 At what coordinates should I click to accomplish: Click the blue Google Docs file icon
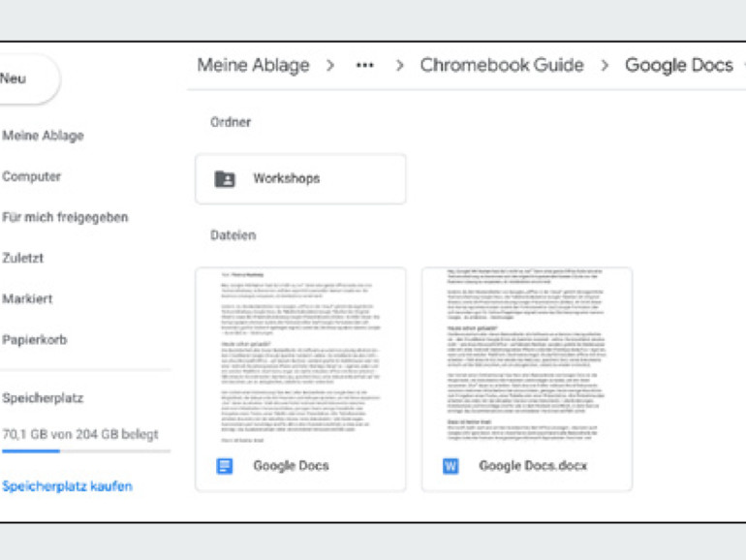[x=225, y=466]
